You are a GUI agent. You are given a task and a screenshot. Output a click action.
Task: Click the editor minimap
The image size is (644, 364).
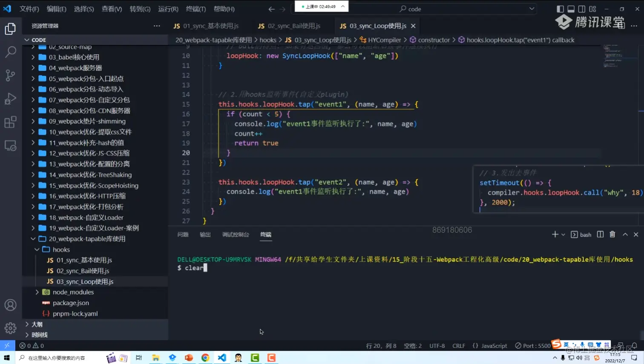pyautogui.click(x=620, y=55)
